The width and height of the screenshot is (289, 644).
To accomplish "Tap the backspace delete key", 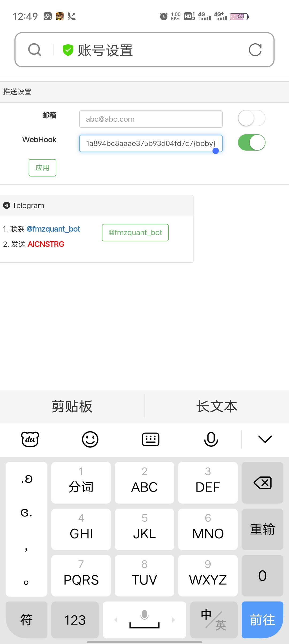I will (262, 483).
